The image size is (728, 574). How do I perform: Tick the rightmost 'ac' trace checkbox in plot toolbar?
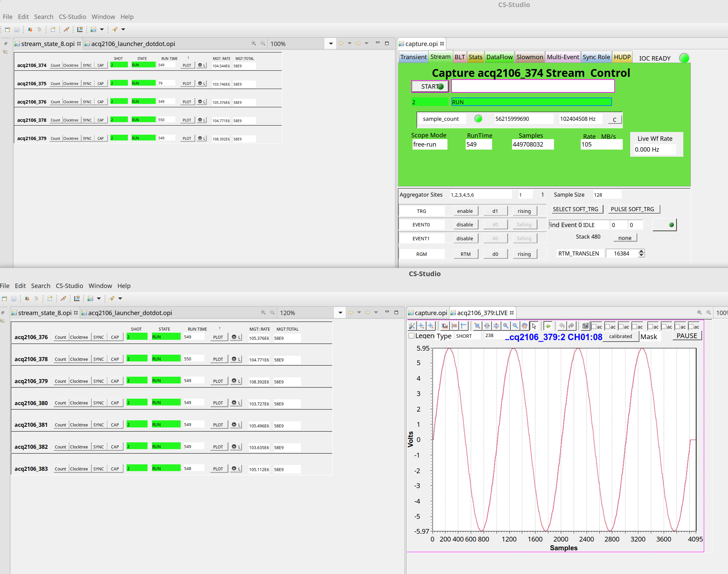pyautogui.click(x=691, y=326)
